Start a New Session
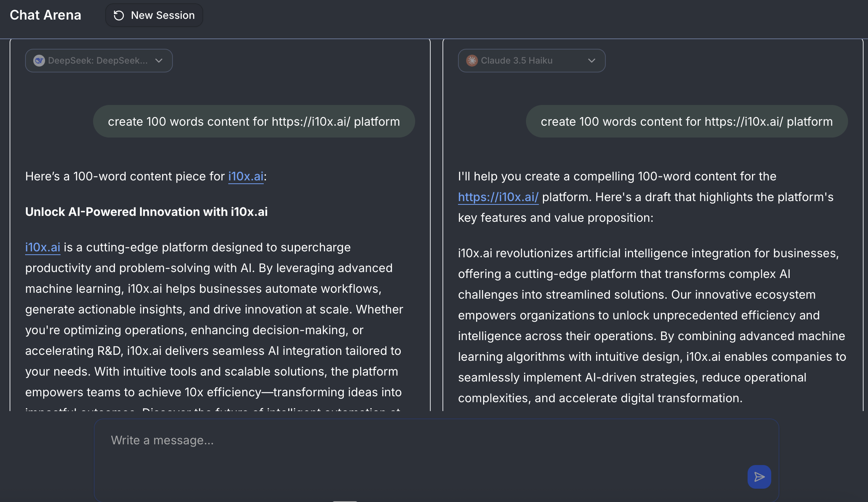The width and height of the screenshot is (868, 502). [154, 15]
